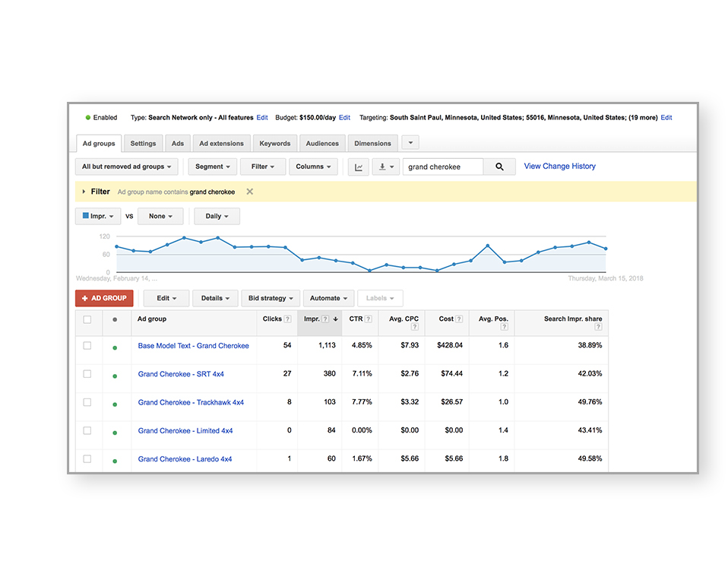Switch to the Ad extensions tab
The width and height of the screenshot is (728, 574).
[221, 144]
